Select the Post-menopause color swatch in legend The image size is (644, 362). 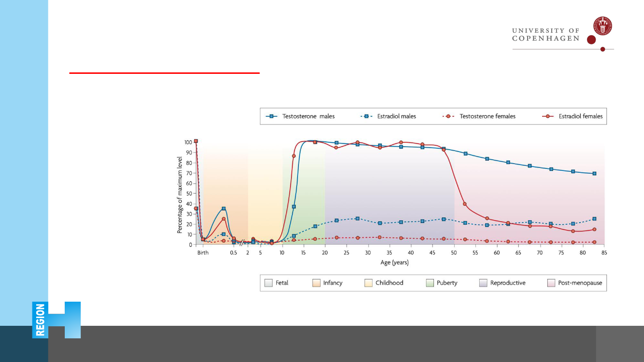coord(551,283)
